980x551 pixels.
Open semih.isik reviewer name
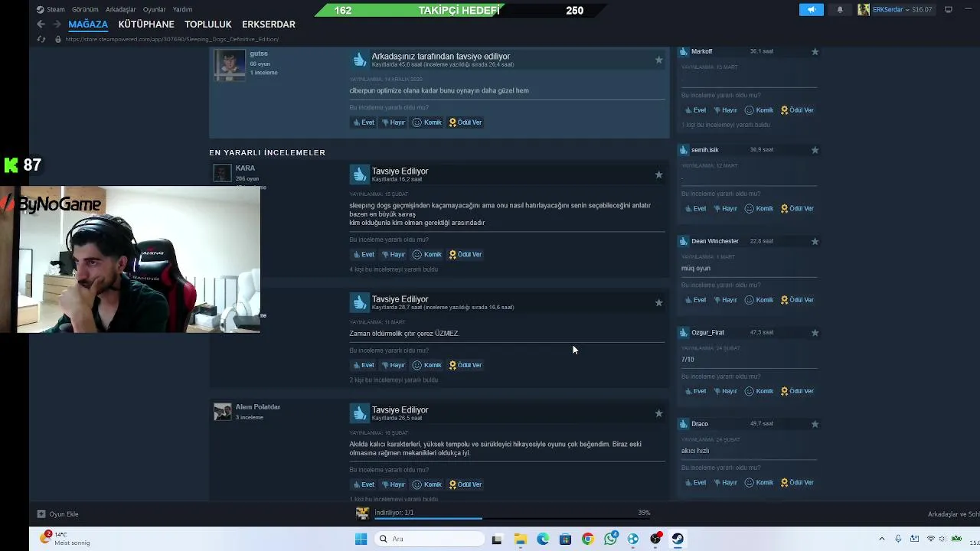[x=704, y=150]
